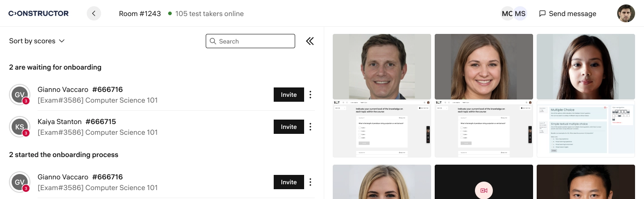644x199 pixels.
Task: Click the exam label under Kaiya Stanton
Action: (98, 132)
